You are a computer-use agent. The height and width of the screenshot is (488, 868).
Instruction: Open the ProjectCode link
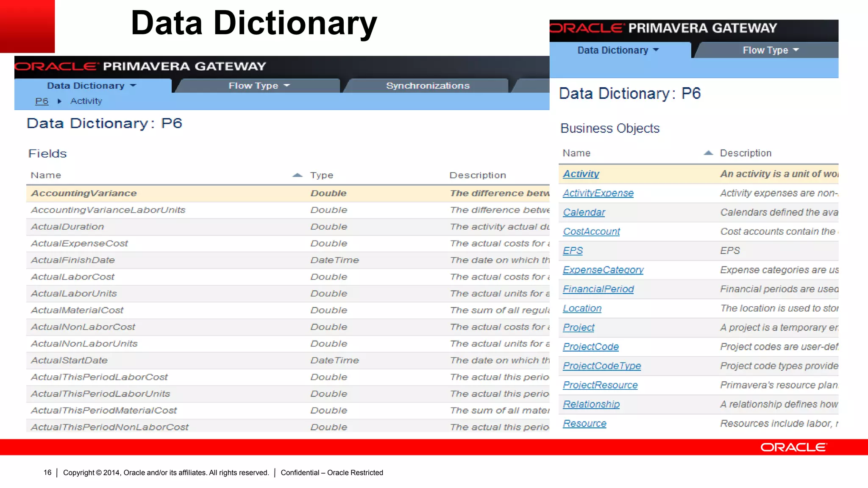pos(591,347)
